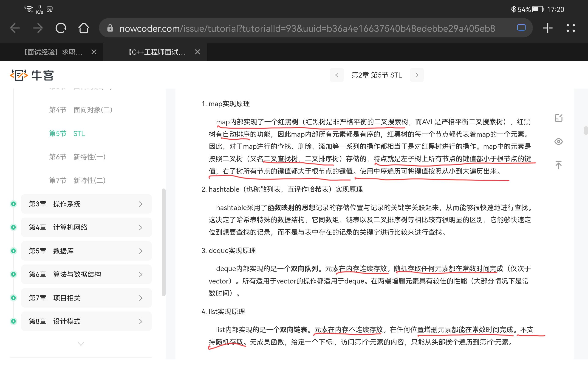Open 第4节 面向对象(二) section
Screen dimensions: 588x367
pos(81,110)
